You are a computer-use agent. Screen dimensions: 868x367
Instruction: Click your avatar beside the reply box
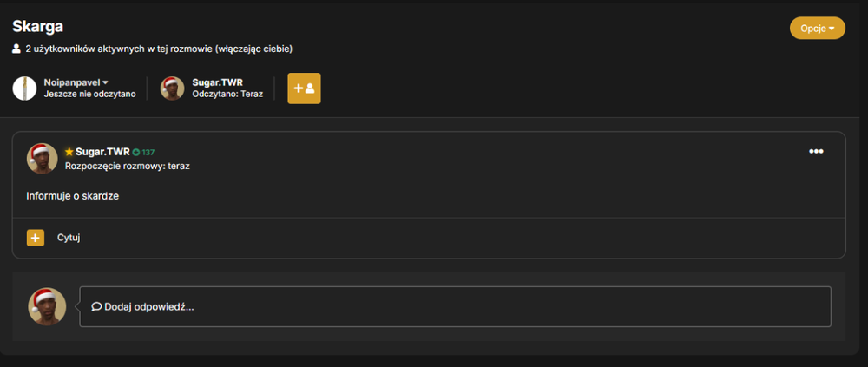pos(47,306)
